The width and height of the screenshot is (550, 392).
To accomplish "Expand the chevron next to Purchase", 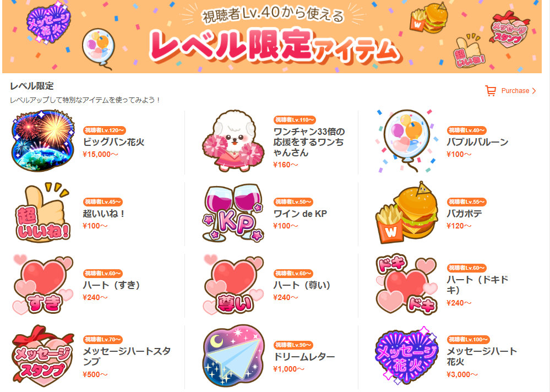I will [x=534, y=91].
